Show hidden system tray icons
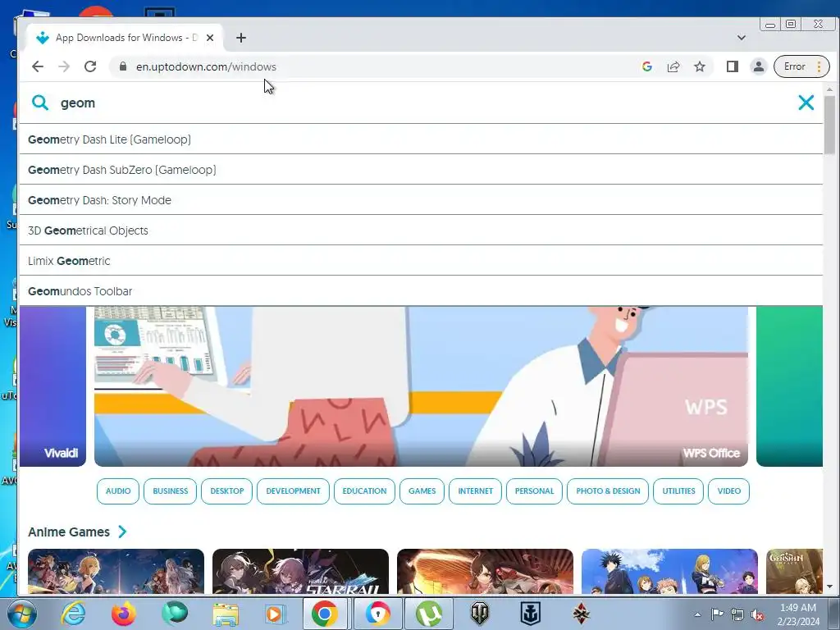840x630 pixels. click(x=697, y=615)
